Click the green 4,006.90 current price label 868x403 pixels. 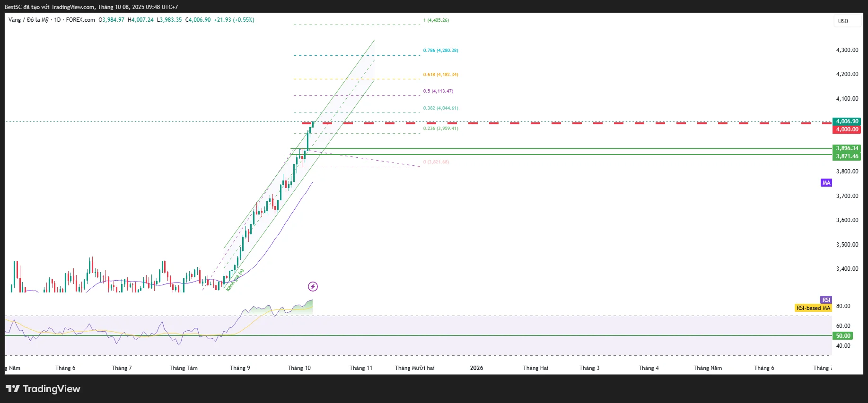coord(847,121)
